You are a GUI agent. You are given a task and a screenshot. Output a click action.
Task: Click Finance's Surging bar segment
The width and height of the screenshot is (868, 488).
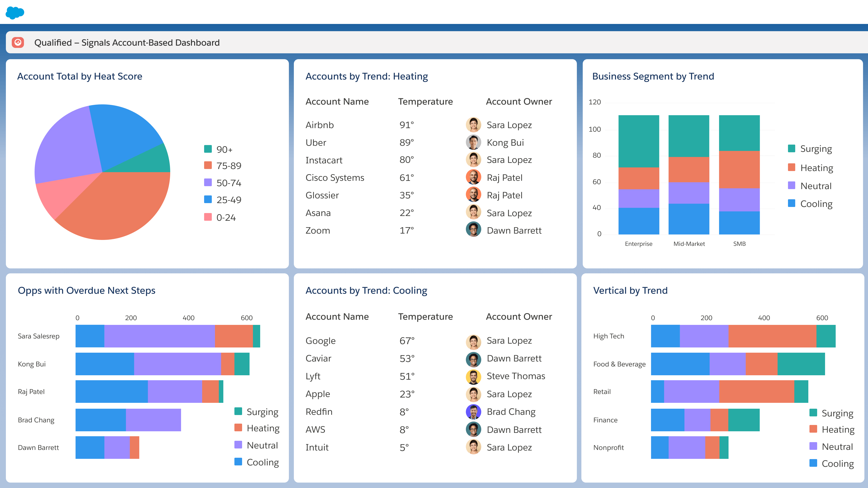tap(744, 420)
